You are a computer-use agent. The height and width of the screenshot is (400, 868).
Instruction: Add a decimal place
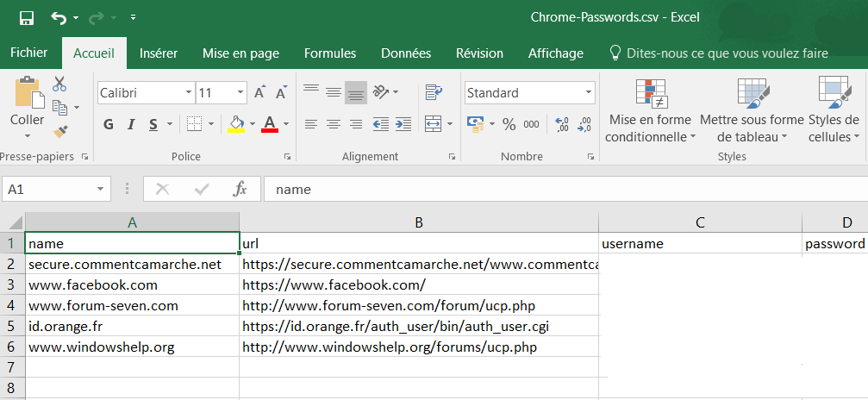(562, 124)
